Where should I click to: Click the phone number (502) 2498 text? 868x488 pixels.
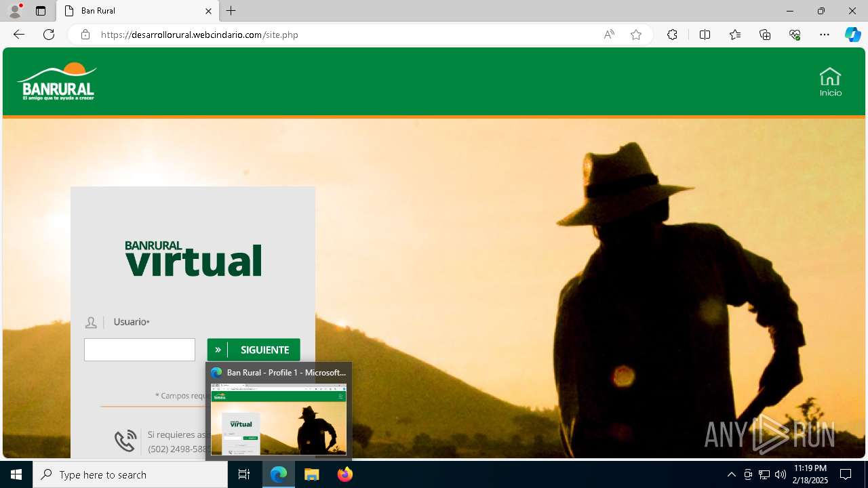click(177, 449)
